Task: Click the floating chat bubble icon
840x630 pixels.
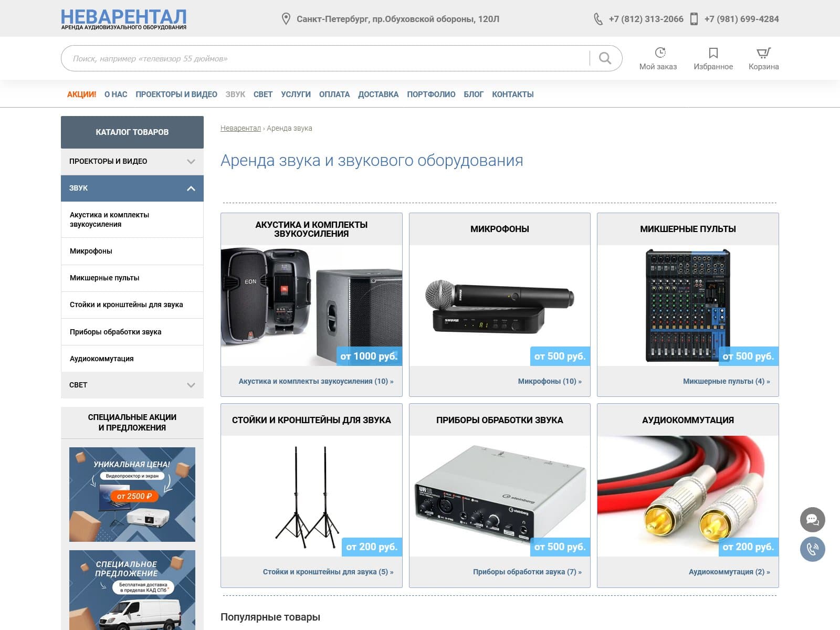Action: click(812, 520)
